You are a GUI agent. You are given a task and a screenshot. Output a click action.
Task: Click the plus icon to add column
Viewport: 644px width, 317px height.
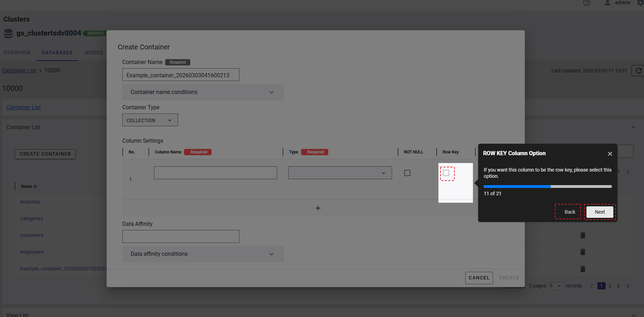coord(318,208)
